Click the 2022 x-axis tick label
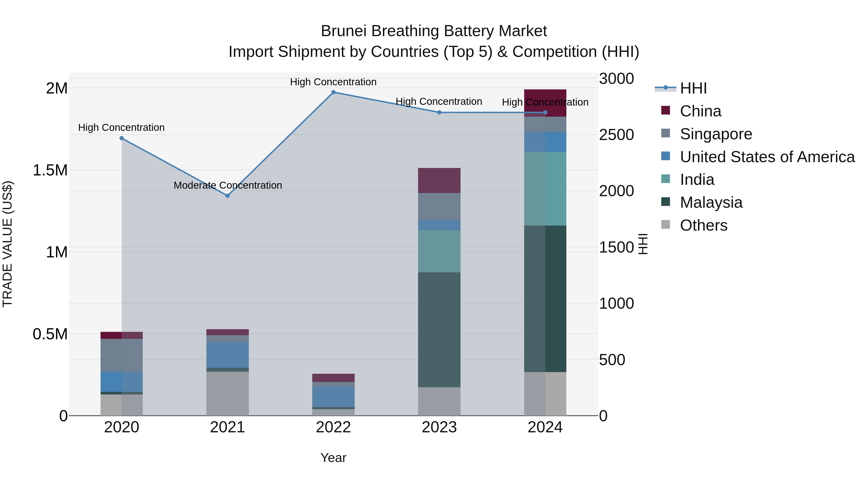 pyautogui.click(x=333, y=427)
